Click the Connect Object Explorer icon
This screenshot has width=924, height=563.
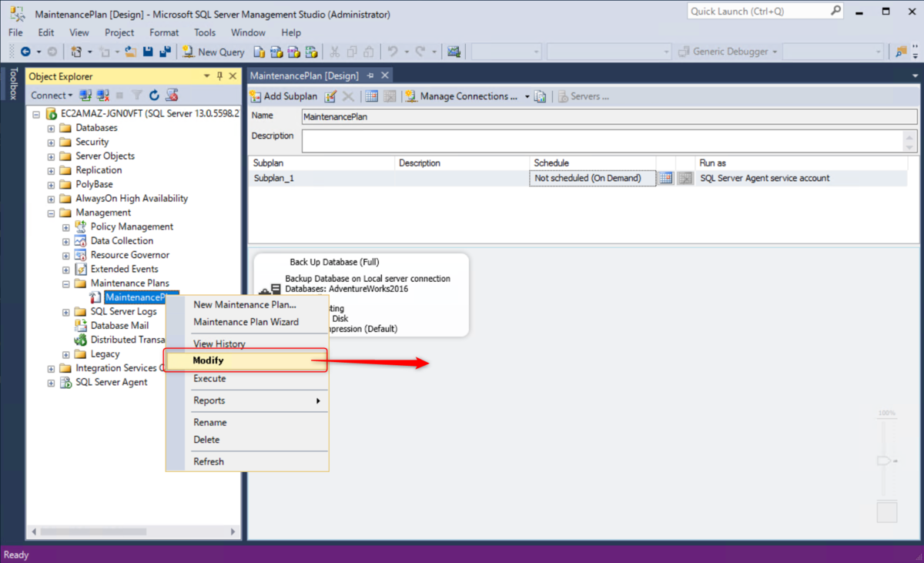tap(85, 96)
